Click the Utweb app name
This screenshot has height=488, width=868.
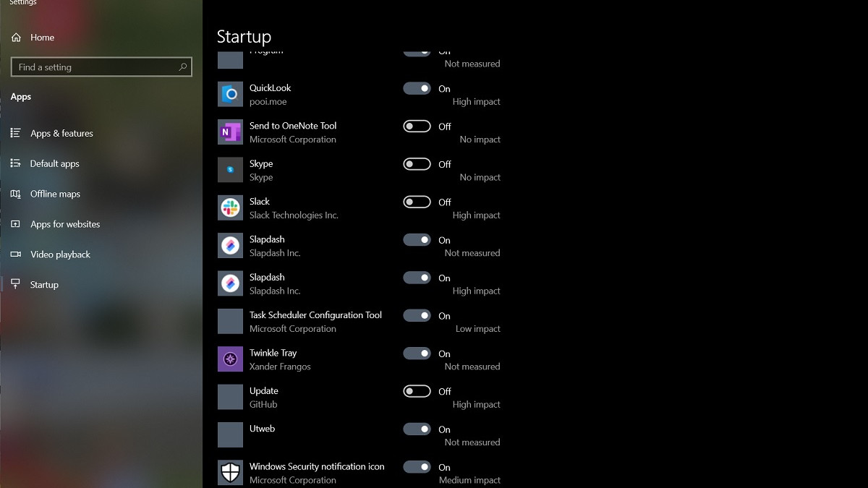pos(262,429)
